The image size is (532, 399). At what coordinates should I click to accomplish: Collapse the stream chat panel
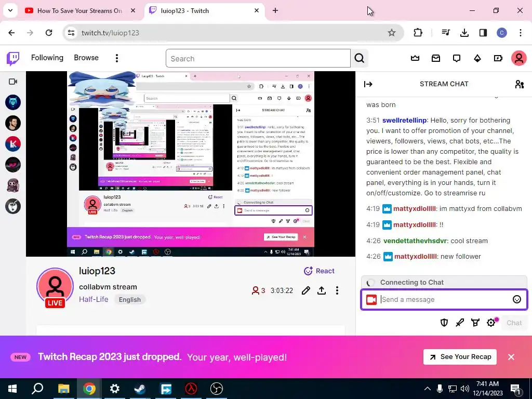368,84
